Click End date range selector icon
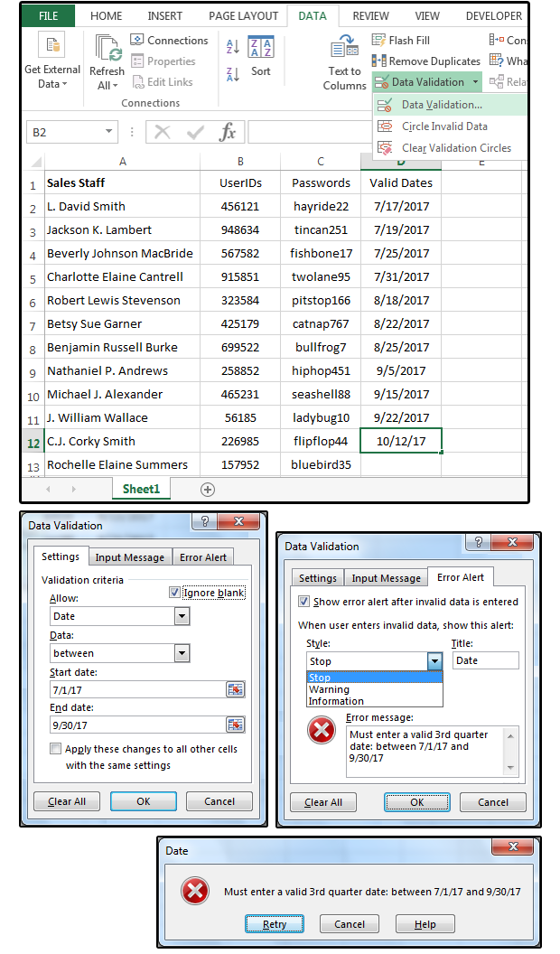 (x=236, y=725)
